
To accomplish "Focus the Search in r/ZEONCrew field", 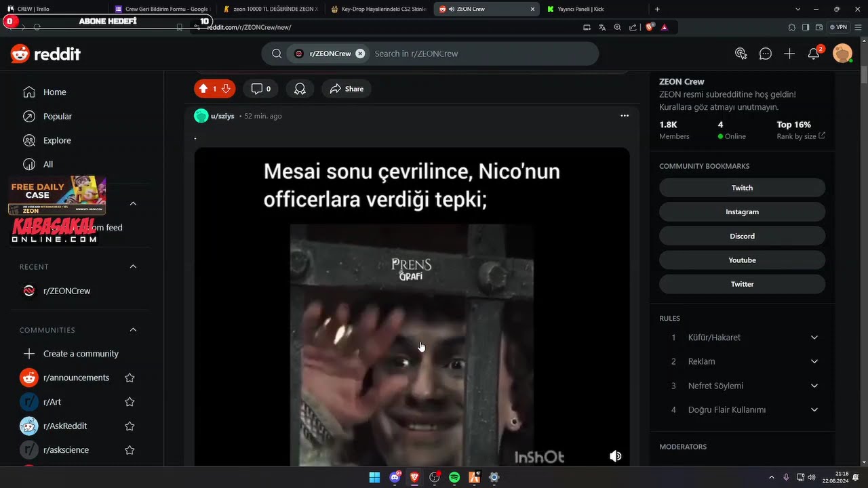I will point(481,54).
